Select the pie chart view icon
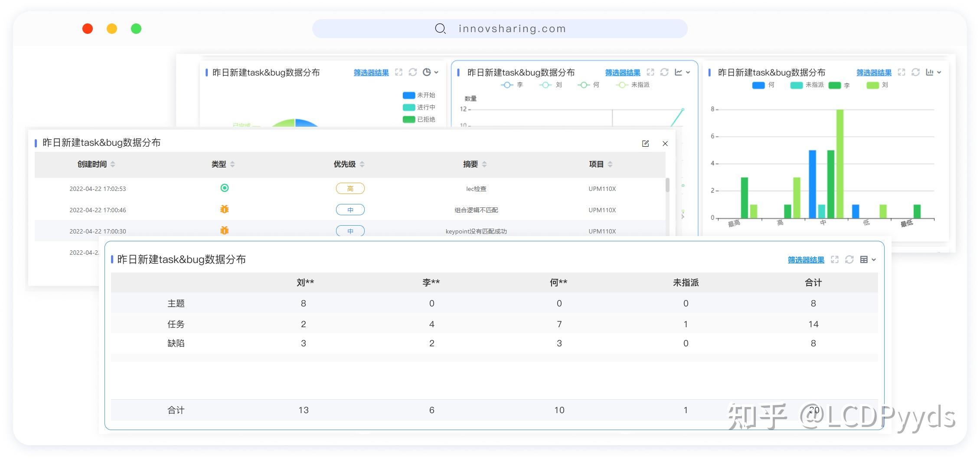This screenshot has height=460, width=980. 427,72
